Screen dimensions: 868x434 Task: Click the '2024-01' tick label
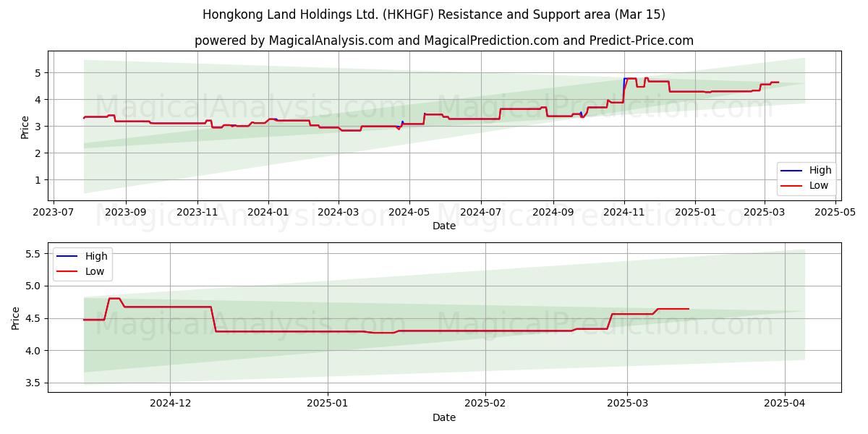click(x=268, y=212)
